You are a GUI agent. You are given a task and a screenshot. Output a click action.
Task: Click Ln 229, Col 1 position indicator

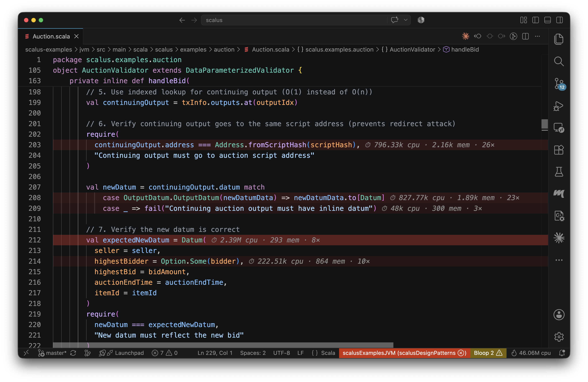point(215,353)
